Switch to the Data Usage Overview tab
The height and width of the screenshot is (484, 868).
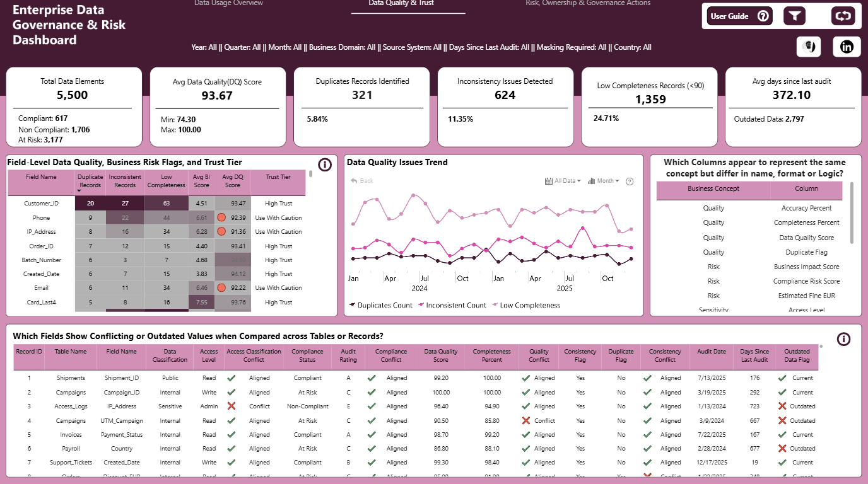point(228,3)
